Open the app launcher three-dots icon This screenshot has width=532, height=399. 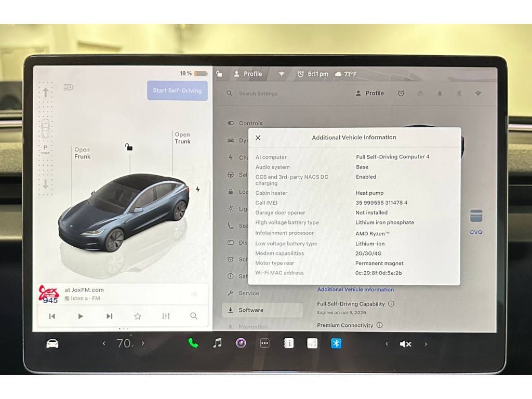pos(264,343)
